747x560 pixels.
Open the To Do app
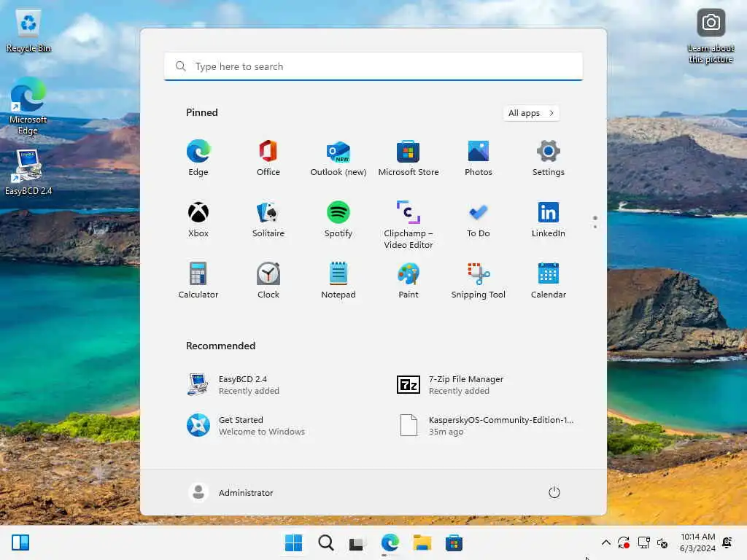click(479, 219)
